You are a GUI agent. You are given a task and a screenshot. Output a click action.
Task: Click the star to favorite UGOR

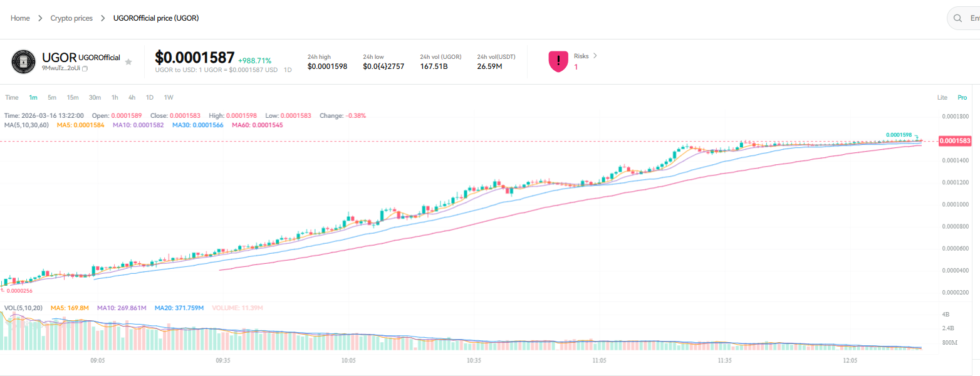[x=128, y=61]
